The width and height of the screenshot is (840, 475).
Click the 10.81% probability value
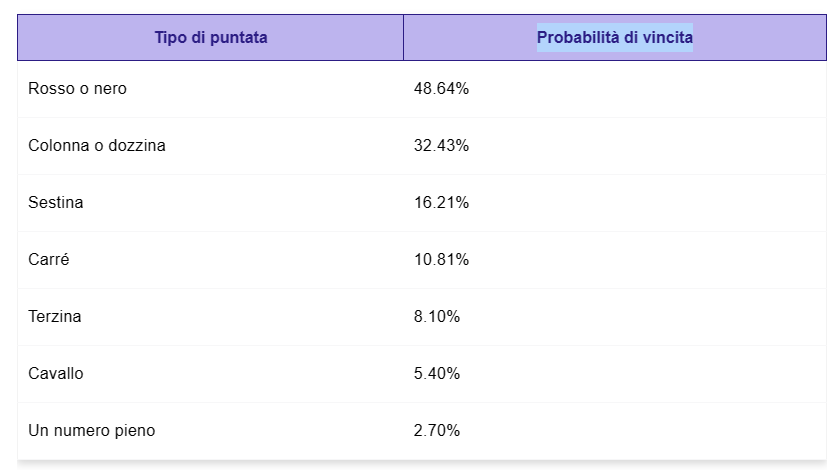[441, 260]
